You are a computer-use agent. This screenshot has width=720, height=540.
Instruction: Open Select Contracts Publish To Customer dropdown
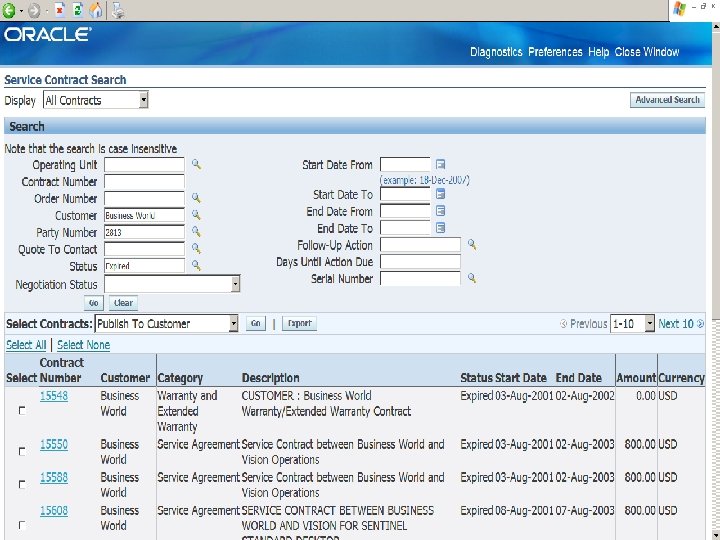(166, 324)
